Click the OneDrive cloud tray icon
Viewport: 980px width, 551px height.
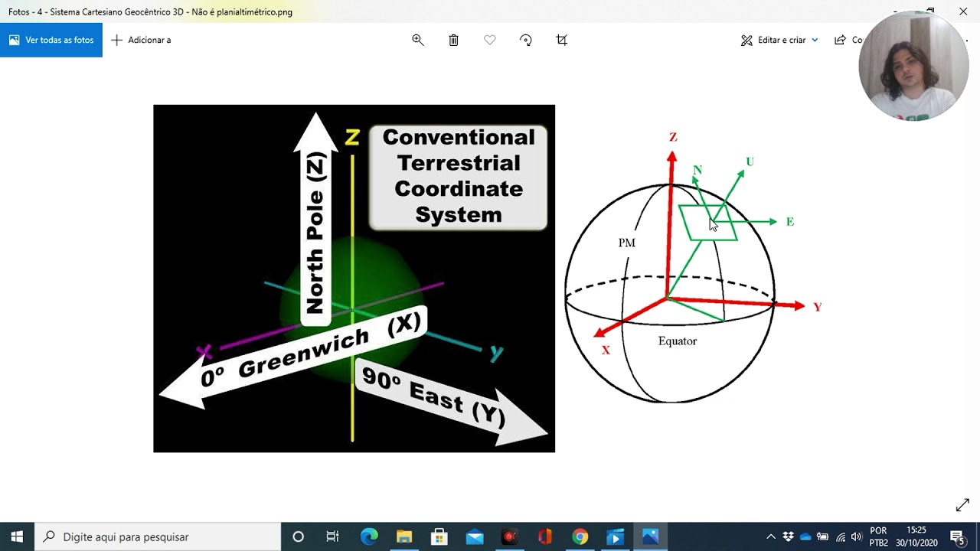tap(805, 536)
